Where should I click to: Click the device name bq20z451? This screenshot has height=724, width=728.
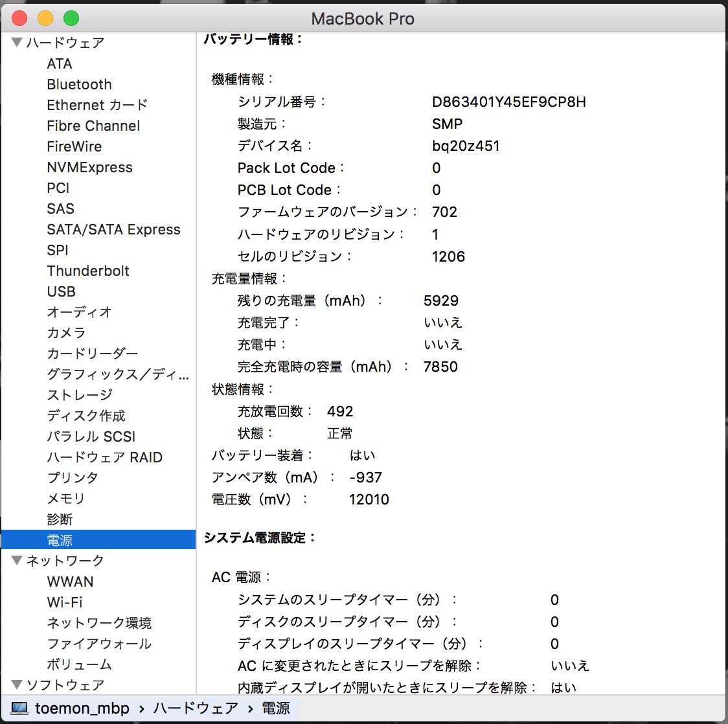pos(466,146)
